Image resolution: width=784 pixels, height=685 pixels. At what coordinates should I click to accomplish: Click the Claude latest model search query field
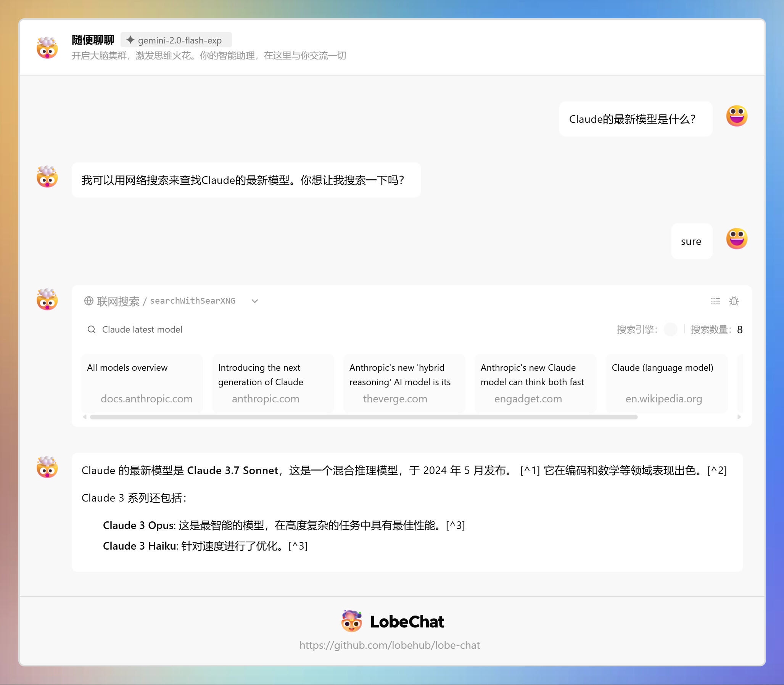[x=142, y=330]
